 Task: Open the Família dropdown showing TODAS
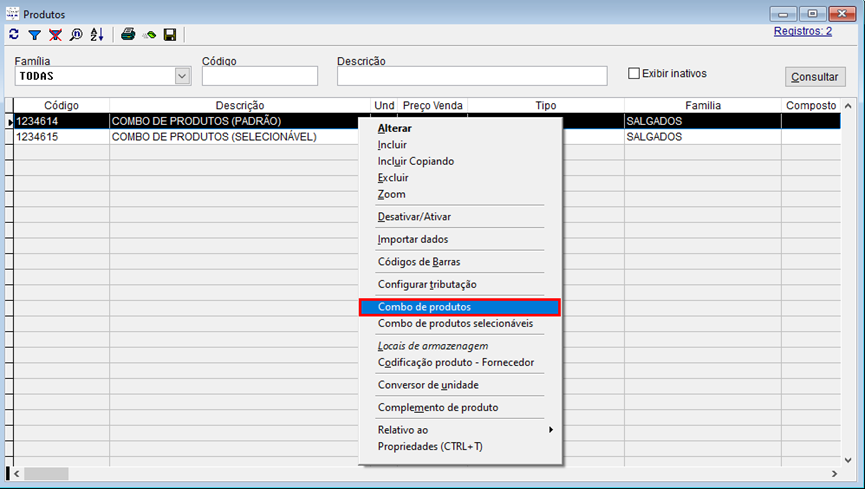tap(182, 76)
